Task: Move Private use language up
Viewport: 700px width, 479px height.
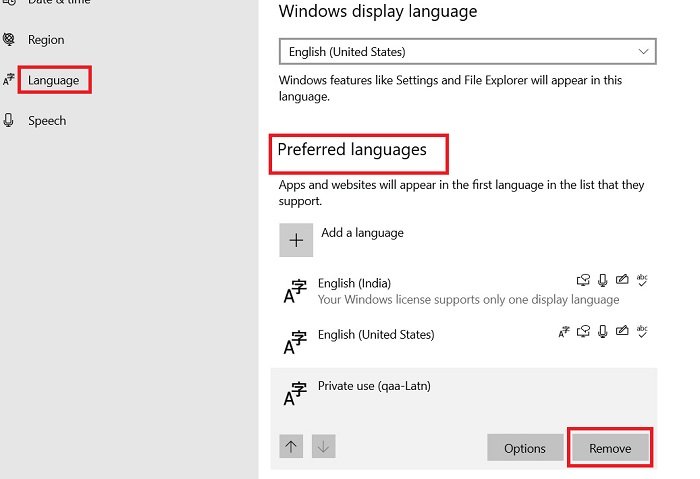Action: [291, 446]
